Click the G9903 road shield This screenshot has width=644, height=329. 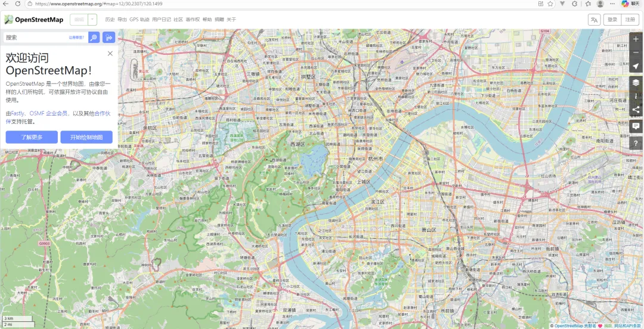(44, 243)
